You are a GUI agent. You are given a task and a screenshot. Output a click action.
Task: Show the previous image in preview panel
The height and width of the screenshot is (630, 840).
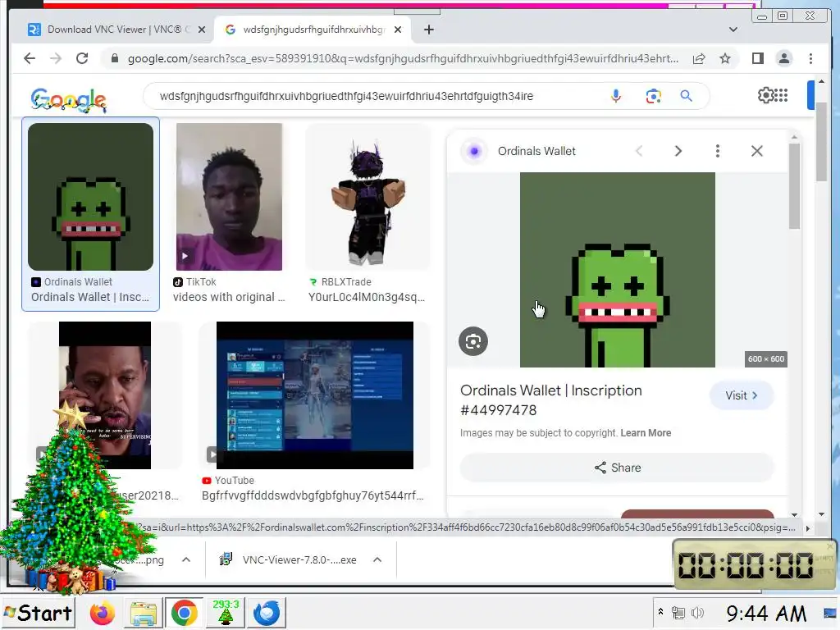(x=639, y=151)
